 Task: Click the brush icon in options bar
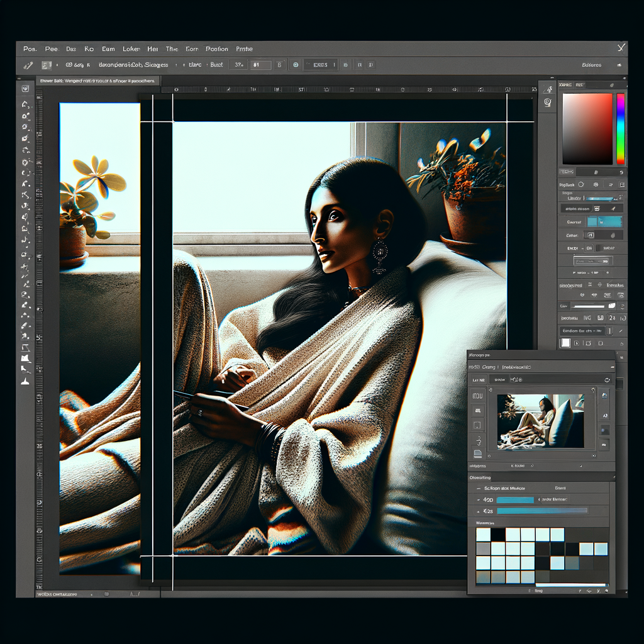28,65
